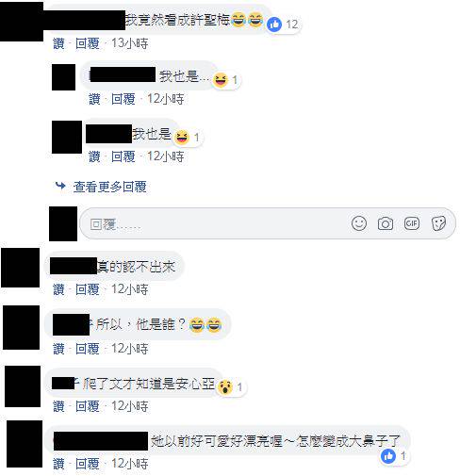Reply to the 我竟然看成許聖梅 comment

click(88, 43)
